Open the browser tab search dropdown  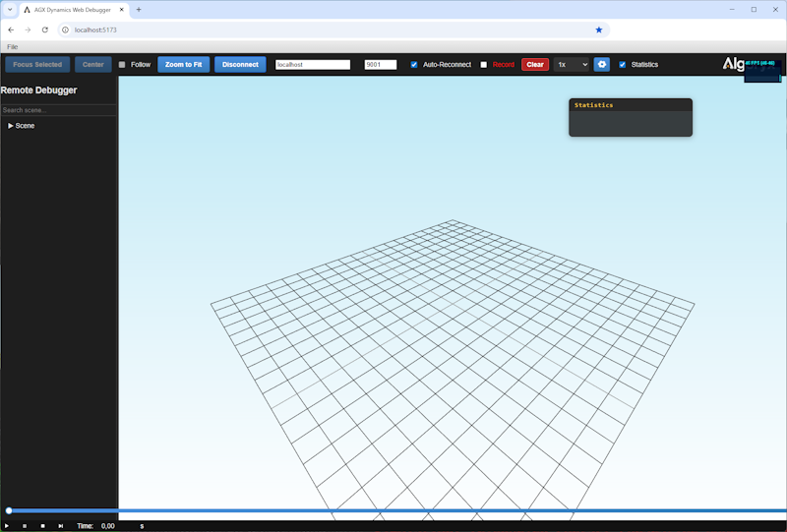click(x=9, y=9)
